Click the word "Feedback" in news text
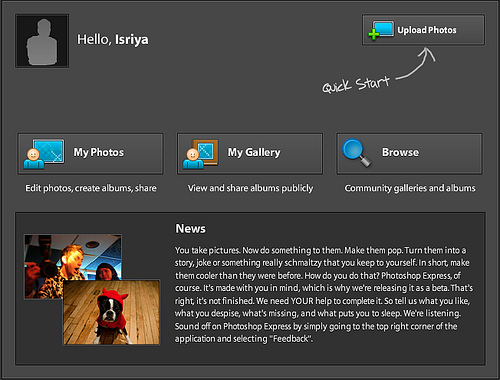This screenshot has width=500, height=380. [291, 339]
